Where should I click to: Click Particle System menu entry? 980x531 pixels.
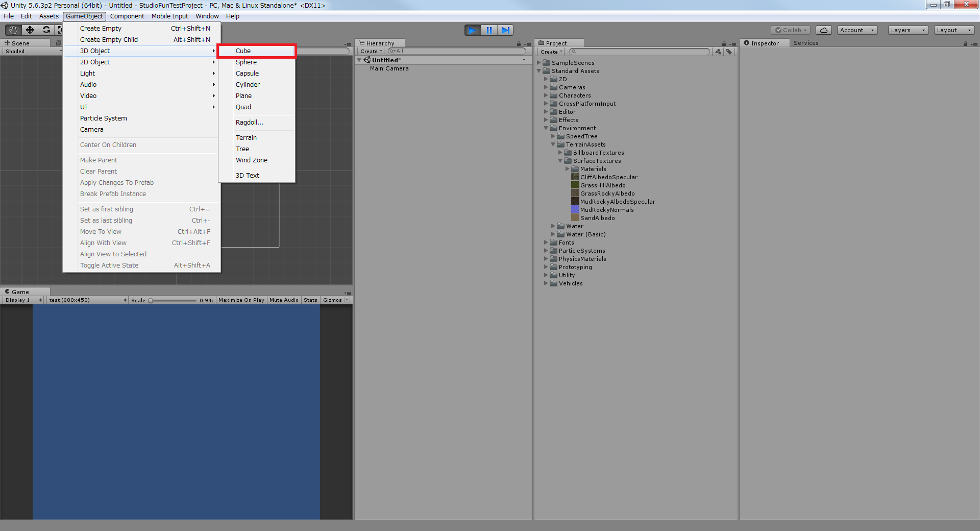pos(142,118)
